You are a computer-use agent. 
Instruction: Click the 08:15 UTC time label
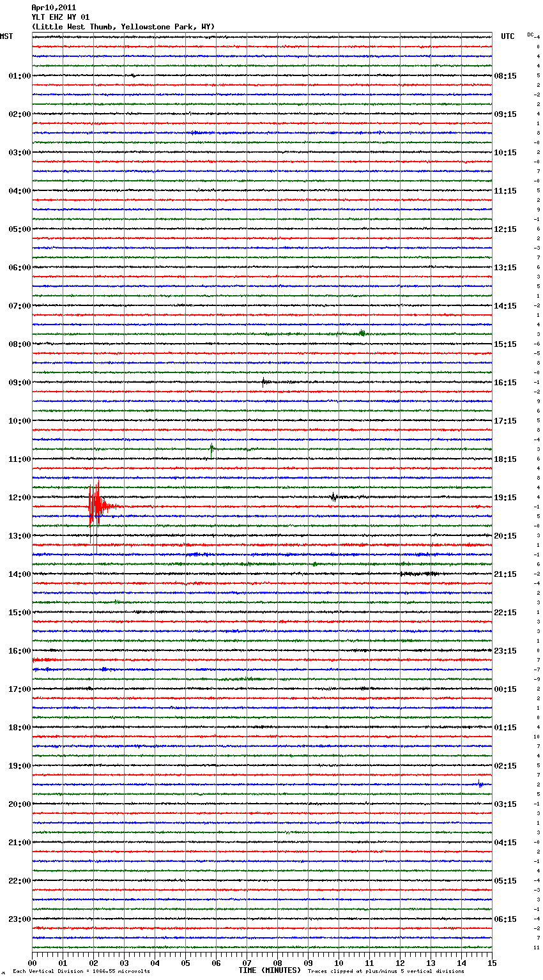pyautogui.click(x=505, y=76)
